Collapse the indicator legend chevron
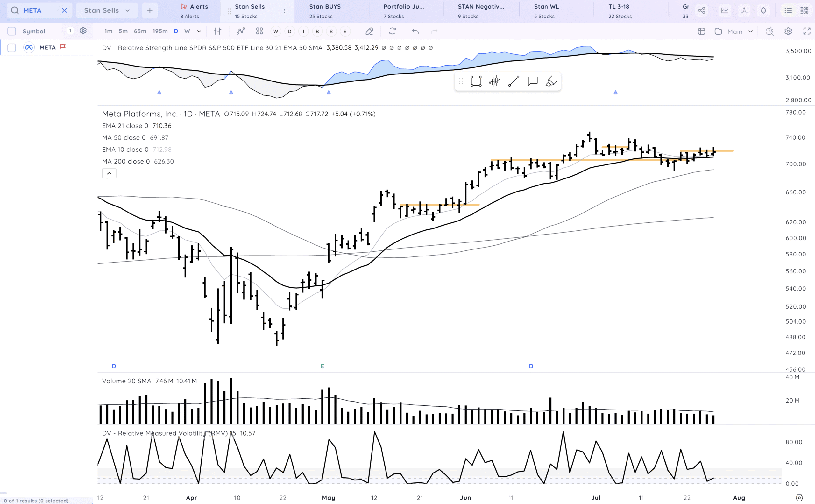The width and height of the screenshot is (815, 504). [x=109, y=173]
